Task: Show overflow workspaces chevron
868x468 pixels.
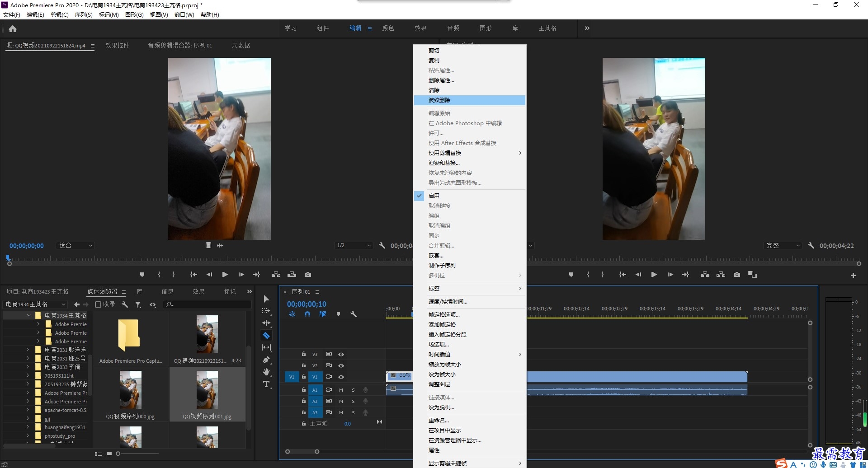Action: (x=587, y=28)
